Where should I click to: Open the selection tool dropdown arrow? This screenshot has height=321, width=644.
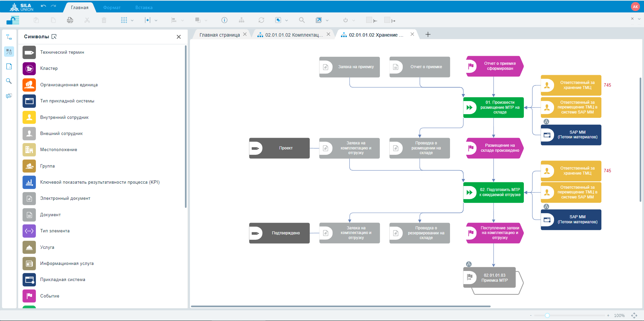point(287,20)
